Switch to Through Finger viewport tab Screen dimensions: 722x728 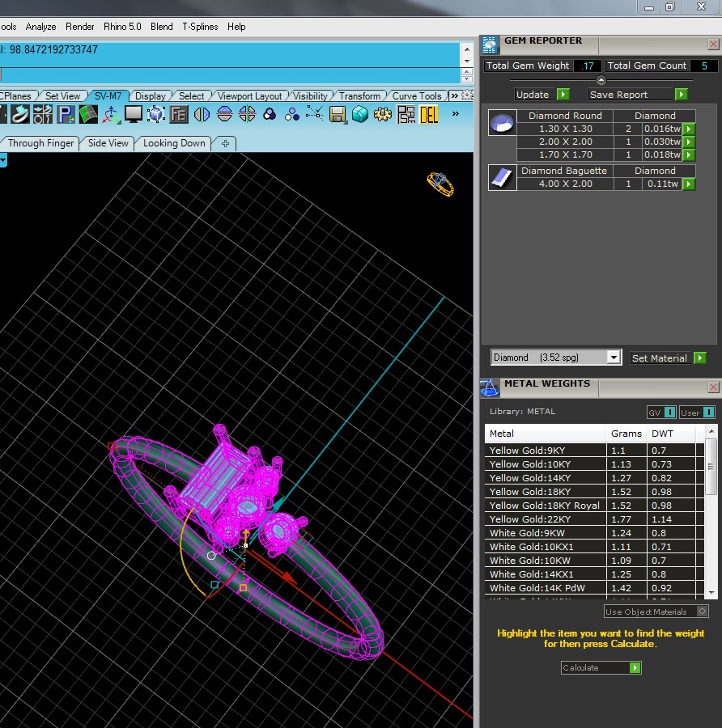click(x=40, y=143)
